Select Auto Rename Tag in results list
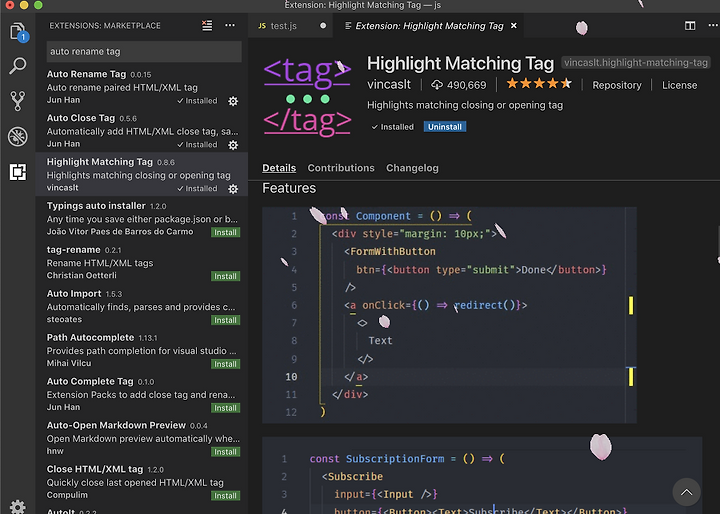The image size is (720, 514). click(x=142, y=86)
